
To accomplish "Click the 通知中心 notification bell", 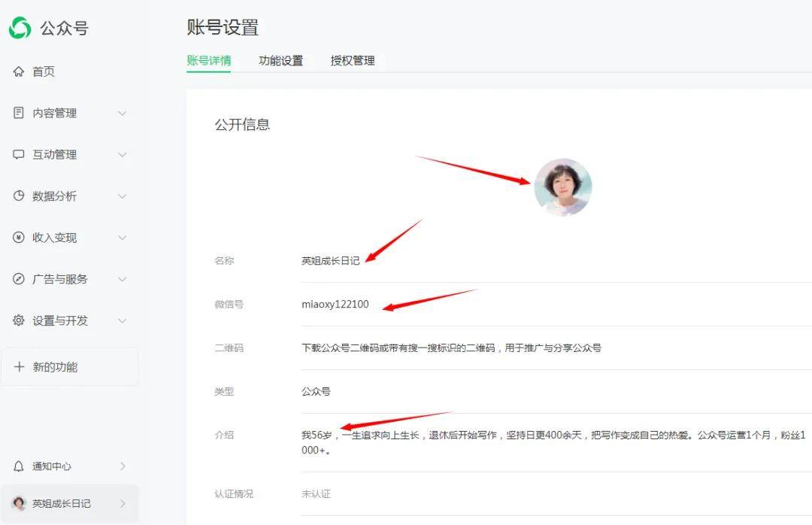I will point(18,466).
